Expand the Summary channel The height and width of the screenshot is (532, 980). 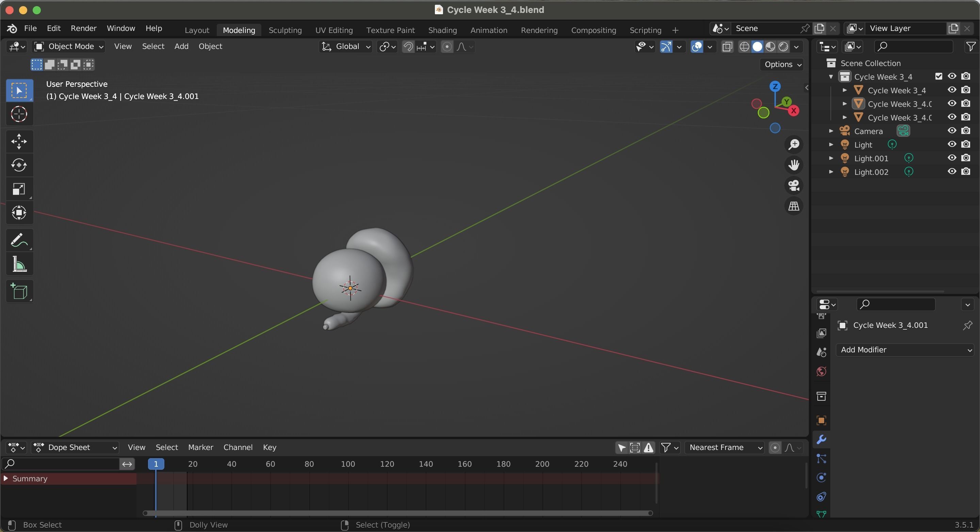[5, 478]
